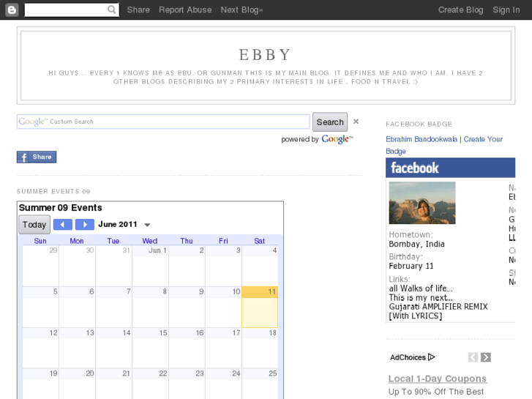The image size is (532, 399).
Task: Select calendar day 8
Action: [150, 307]
